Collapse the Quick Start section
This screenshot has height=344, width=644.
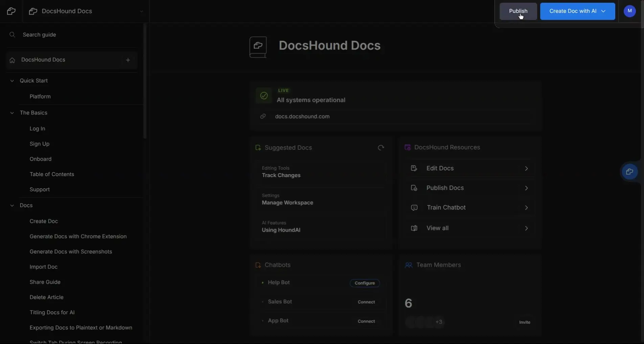pos(12,81)
